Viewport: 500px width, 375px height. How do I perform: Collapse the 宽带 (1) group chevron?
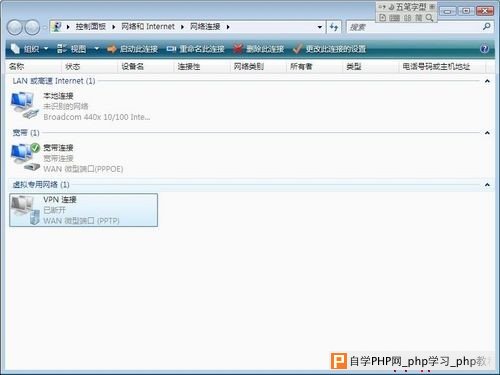(x=487, y=133)
